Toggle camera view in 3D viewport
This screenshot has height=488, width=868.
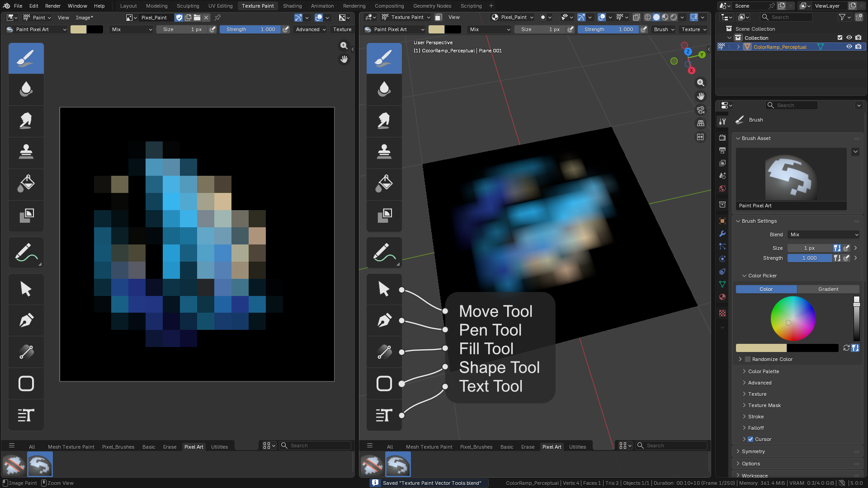pyautogui.click(x=700, y=110)
